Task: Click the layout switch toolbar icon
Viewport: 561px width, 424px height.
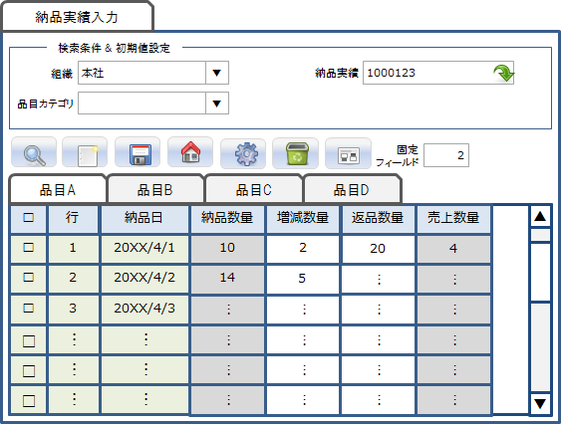Action: (348, 153)
